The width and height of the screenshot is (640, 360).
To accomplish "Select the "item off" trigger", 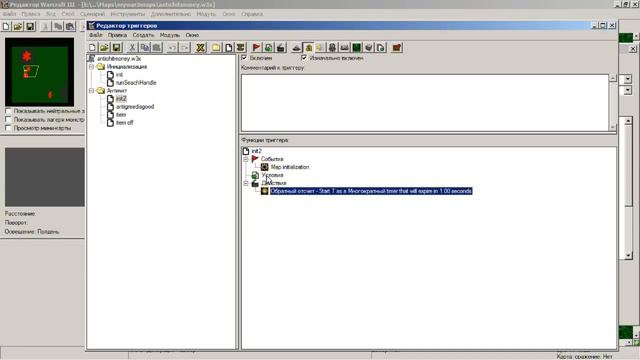I will click(x=124, y=122).
